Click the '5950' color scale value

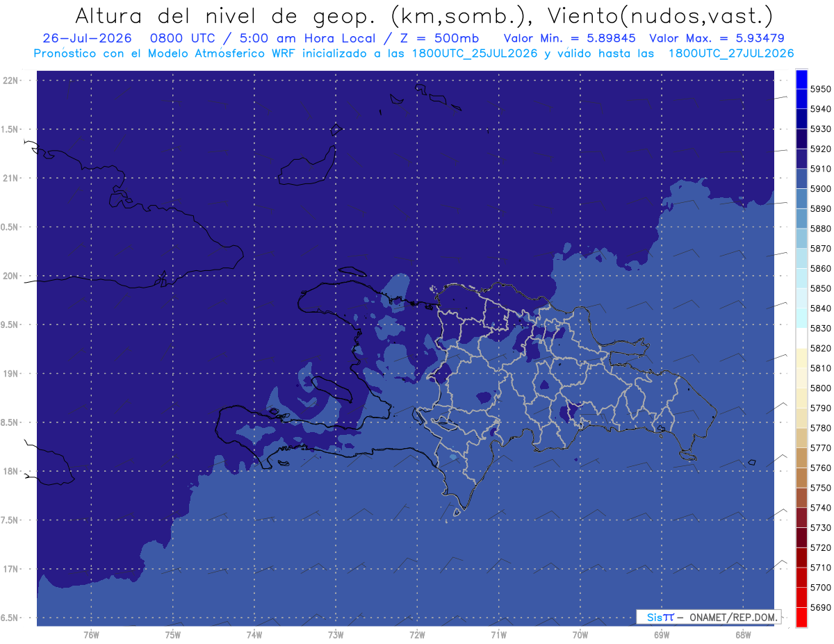820,89
